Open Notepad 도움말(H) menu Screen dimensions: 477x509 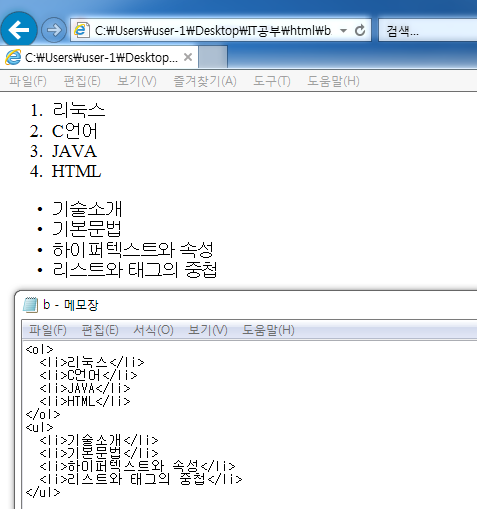[x=268, y=330]
